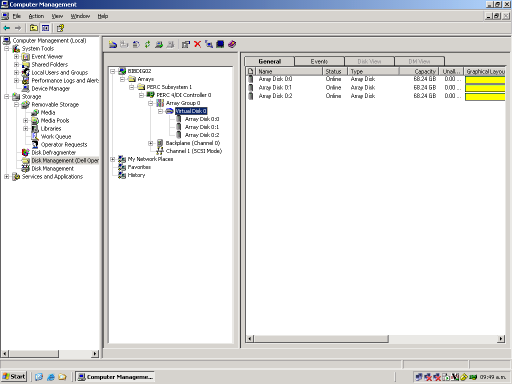The width and height of the screenshot is (512, 384).
Task: Select Disk Management (Dell Open...) node
Action: [65, 161]
